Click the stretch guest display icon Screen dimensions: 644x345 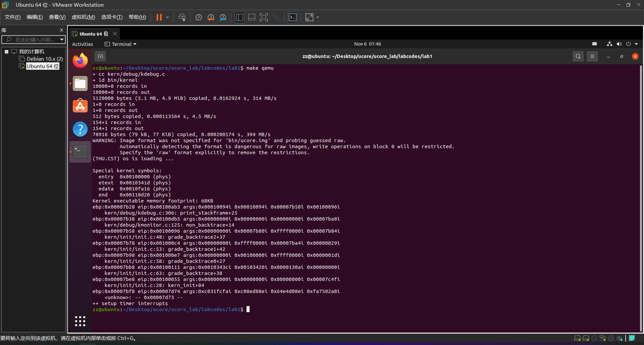[309, 17]
